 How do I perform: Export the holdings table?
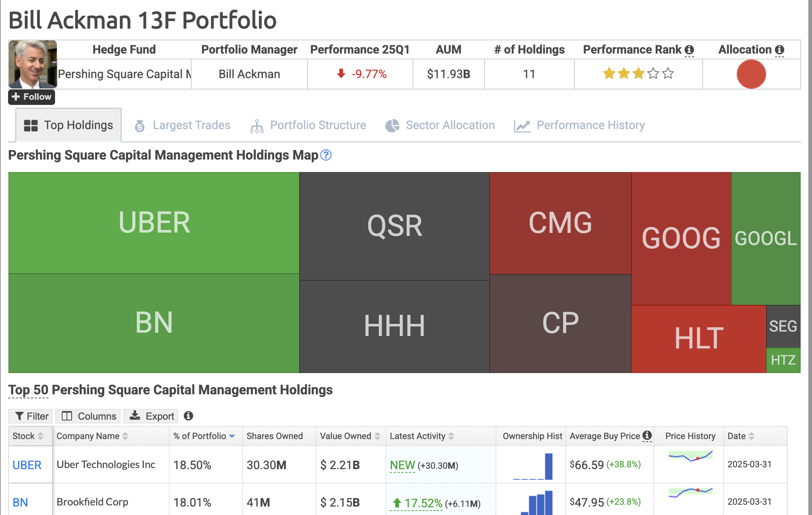point(151,416)
